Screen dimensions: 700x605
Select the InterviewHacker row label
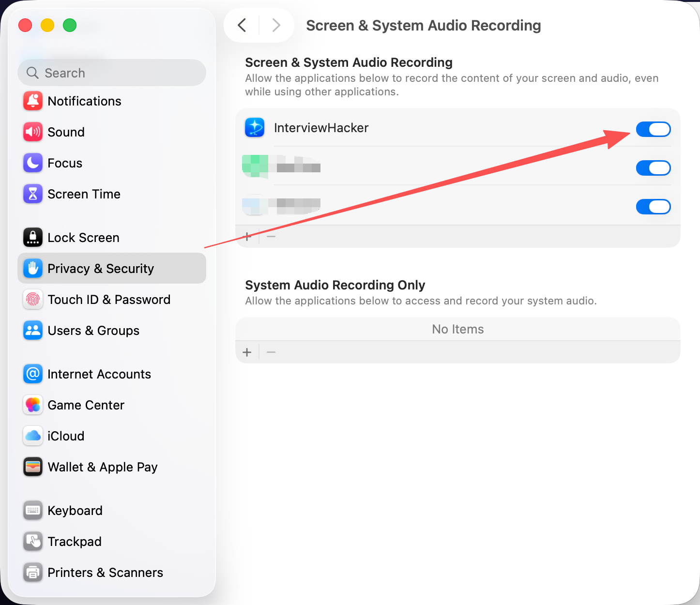click(x=321, y=128)
